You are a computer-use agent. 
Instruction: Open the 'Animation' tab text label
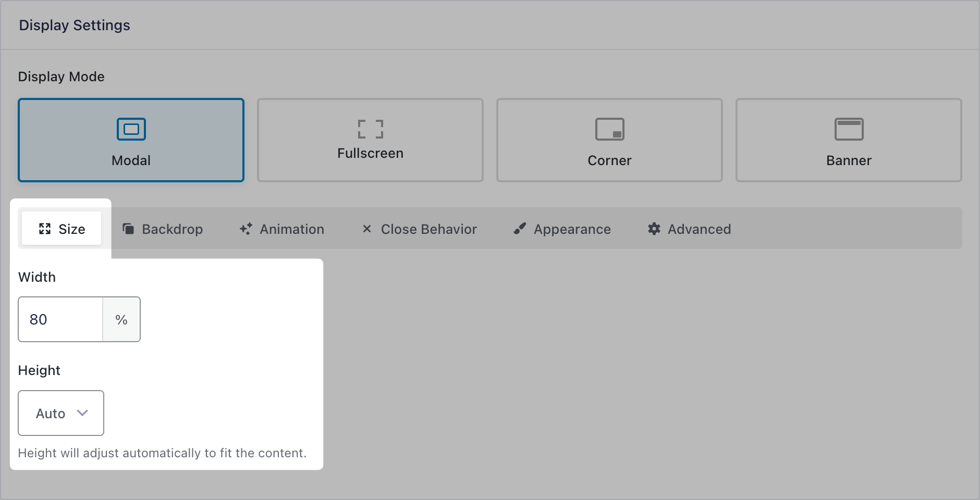(x=292, y=229)
